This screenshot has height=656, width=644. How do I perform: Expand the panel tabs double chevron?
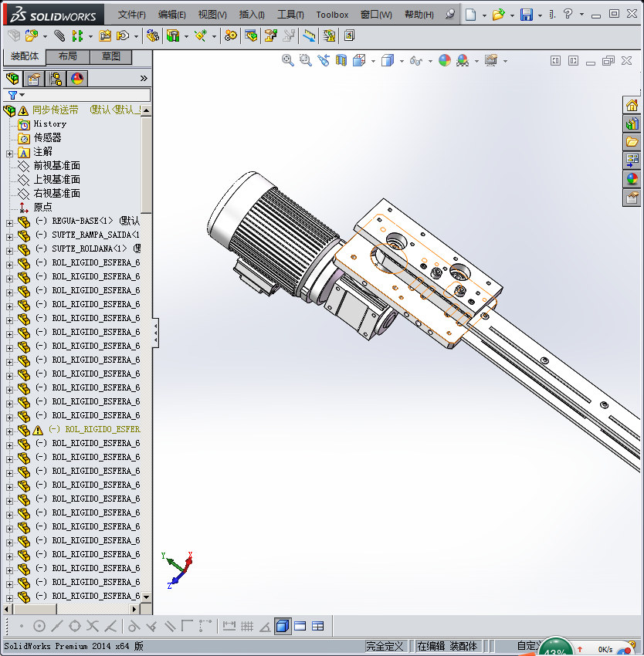click(x=144, y=78)
